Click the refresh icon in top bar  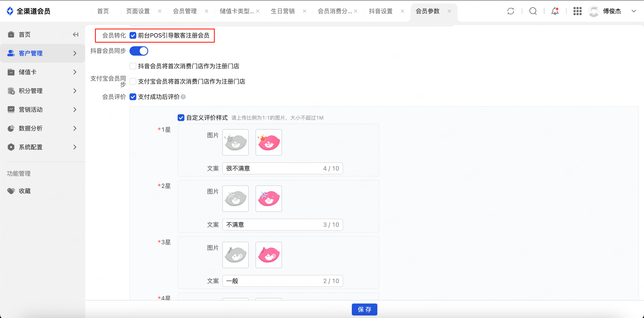coord(510,11)
